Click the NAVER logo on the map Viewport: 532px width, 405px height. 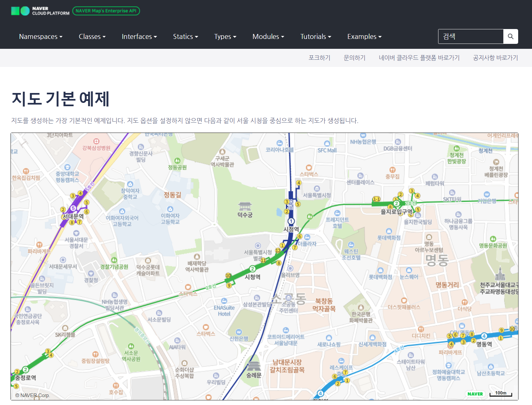[x=475, y=394]
